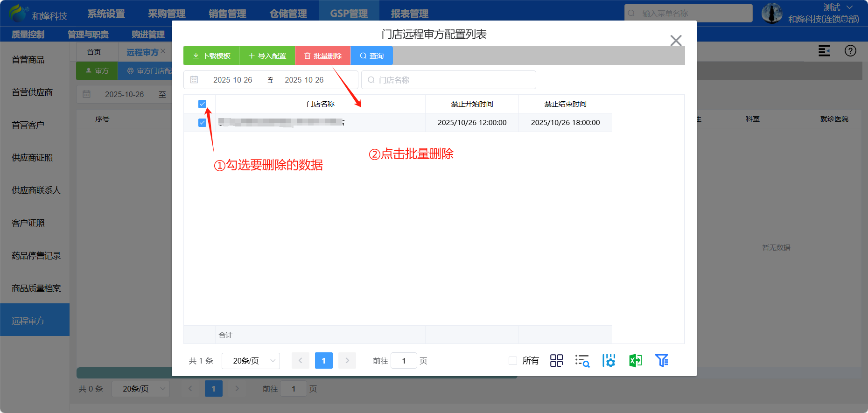Click the Excel export icon

[635, 361]
